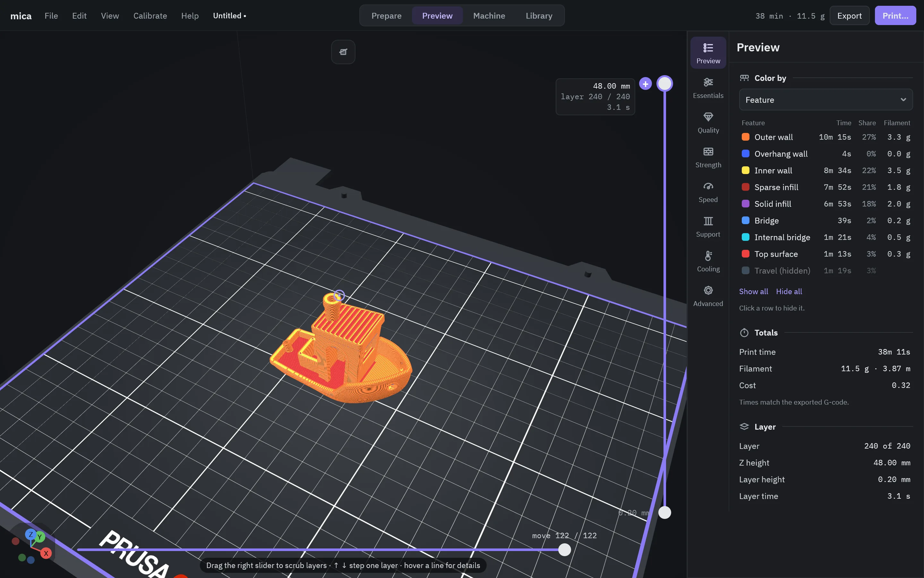The image size is (924, 578).
Task: Open the Help menu
Action: click(190, 16)
